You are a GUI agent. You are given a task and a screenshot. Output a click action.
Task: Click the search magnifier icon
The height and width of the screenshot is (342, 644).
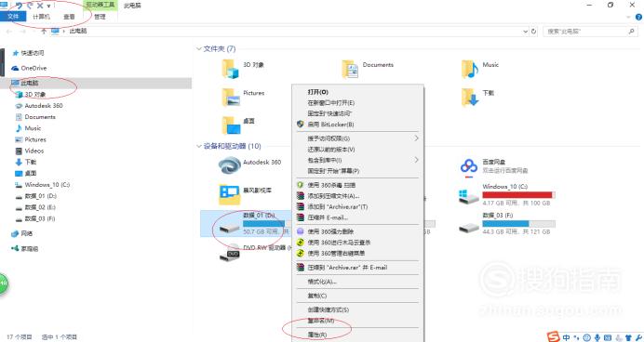tap(632, 32)
